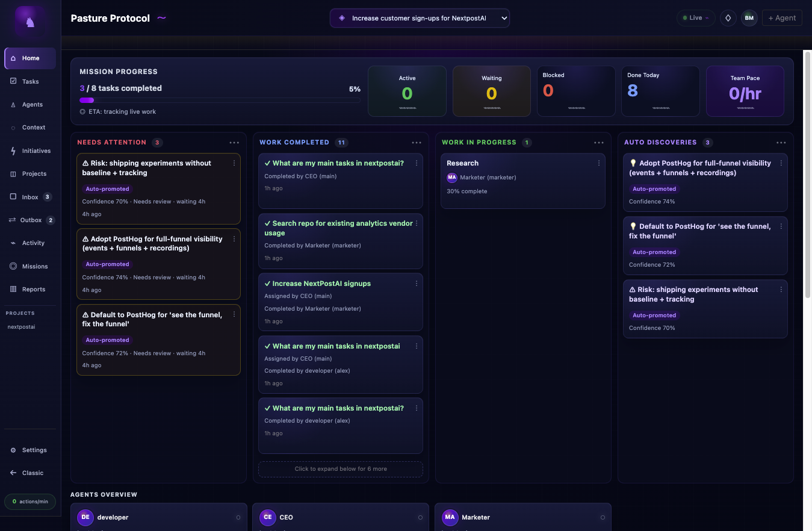Open Work Completed column options menu
812x531 pixels.
(x=417, y=143)
